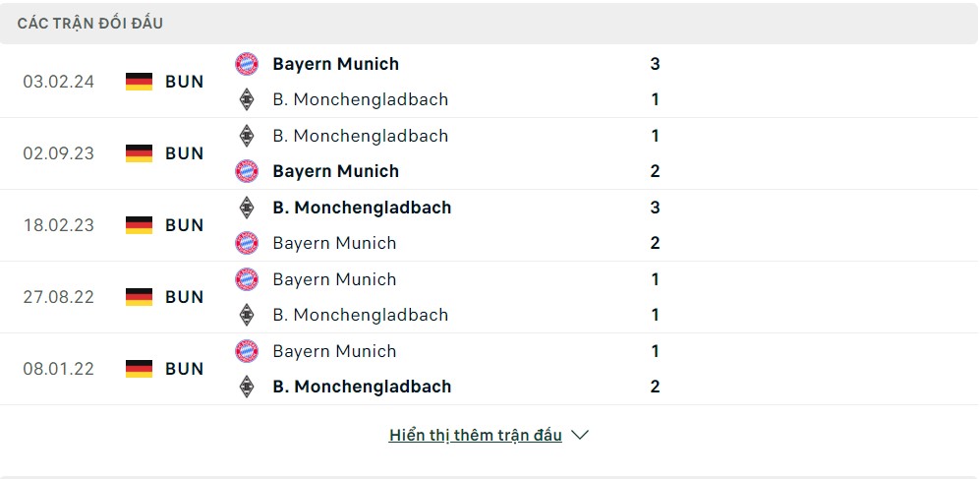Open bold Bayern Munich team in 03.02.24 match
This screenshot has width=980, height=479.
(335, 64)
